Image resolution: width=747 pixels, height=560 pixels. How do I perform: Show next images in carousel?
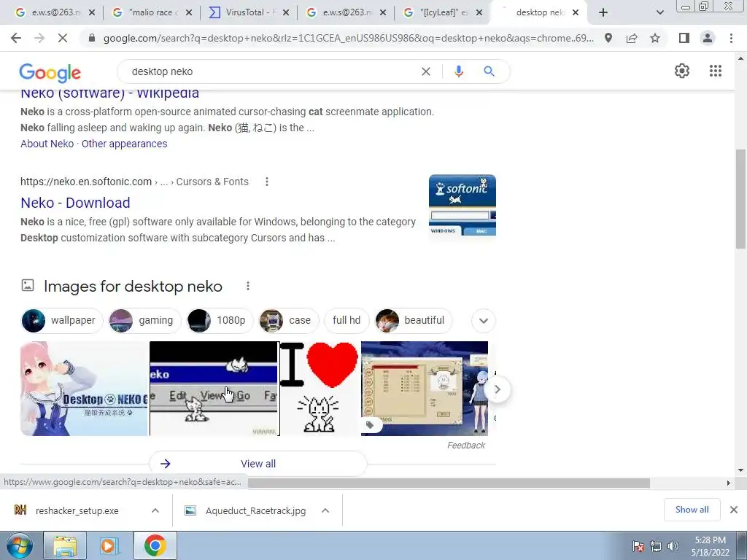[498, 389]
